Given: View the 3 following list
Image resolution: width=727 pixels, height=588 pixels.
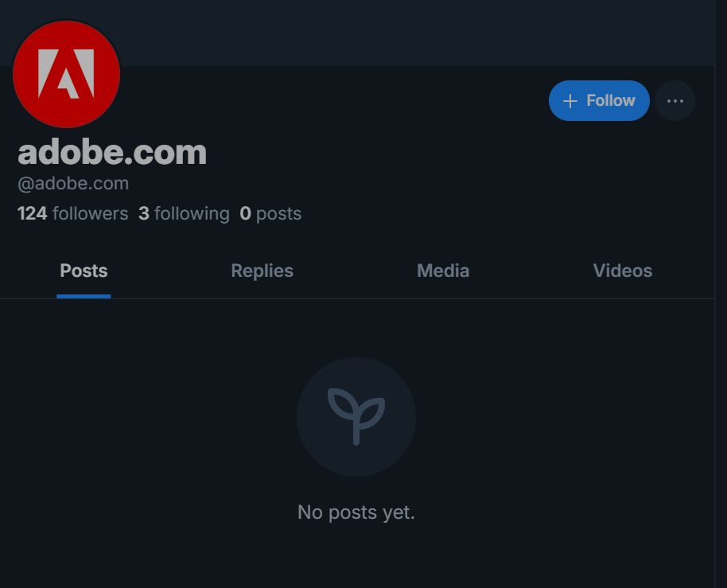Looking at the screenshot, I should (x=184, y=213).
